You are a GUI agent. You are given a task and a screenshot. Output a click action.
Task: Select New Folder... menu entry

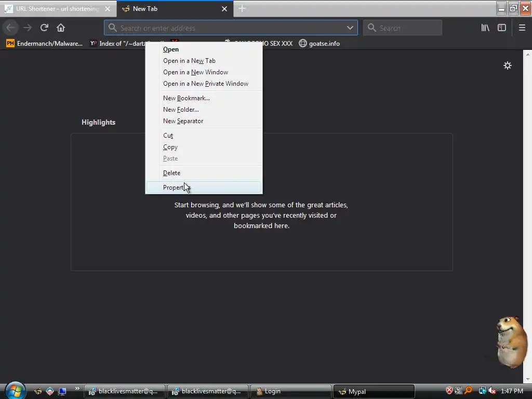[204, 110]
